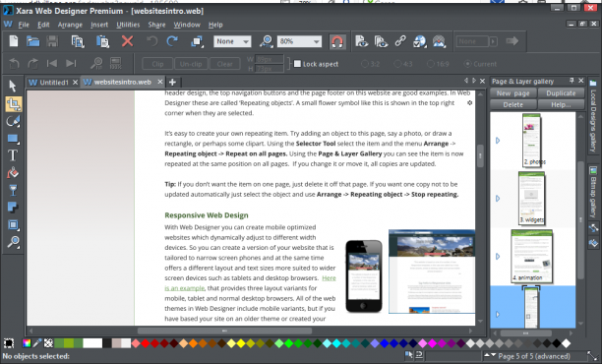Open the page stepper next to Page 5 of 5

[490, 355]
